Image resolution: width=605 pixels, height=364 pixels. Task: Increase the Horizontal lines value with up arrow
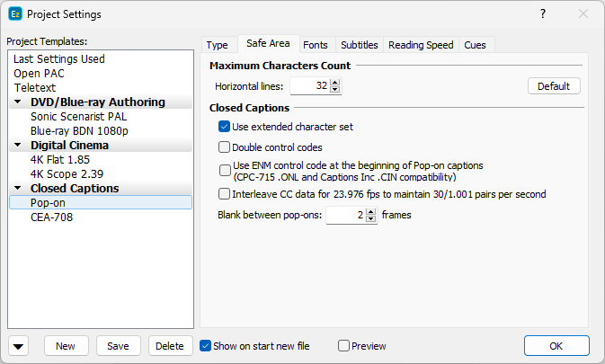pos(335,83)
